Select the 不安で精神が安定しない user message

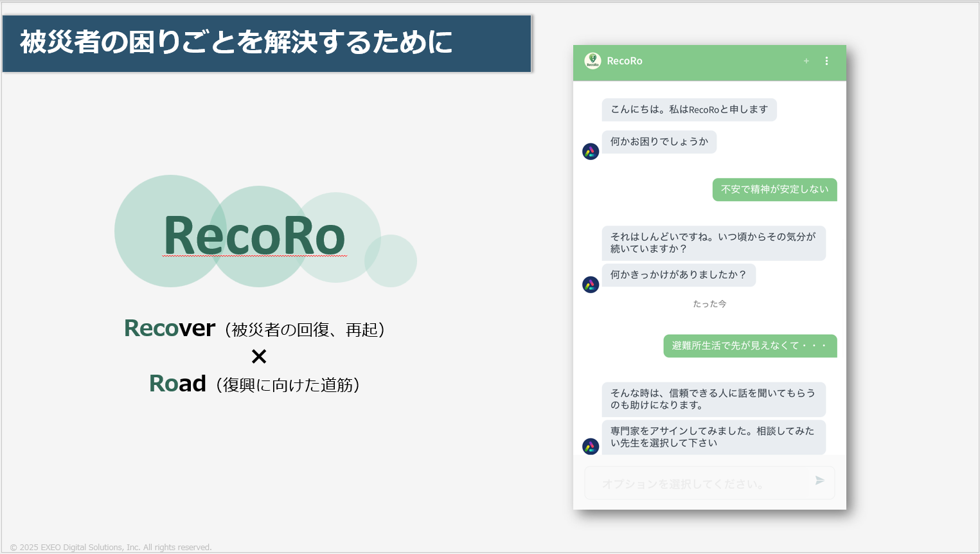tap(774, 190)
